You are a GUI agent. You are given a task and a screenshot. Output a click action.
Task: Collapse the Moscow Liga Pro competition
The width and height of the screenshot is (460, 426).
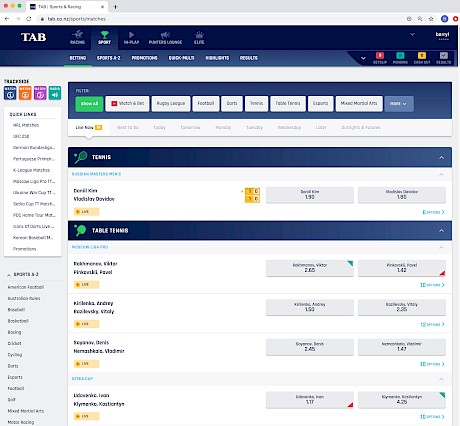[x=441, y=247]
